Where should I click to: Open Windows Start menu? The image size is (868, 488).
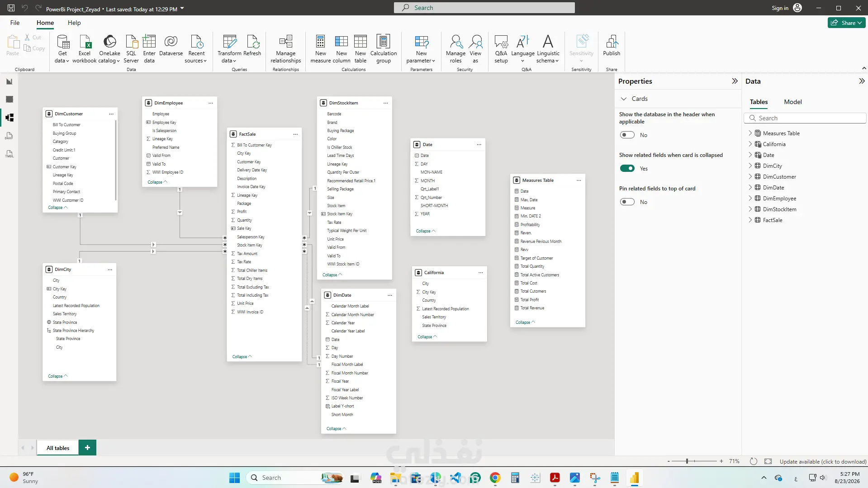coord(234,478)
